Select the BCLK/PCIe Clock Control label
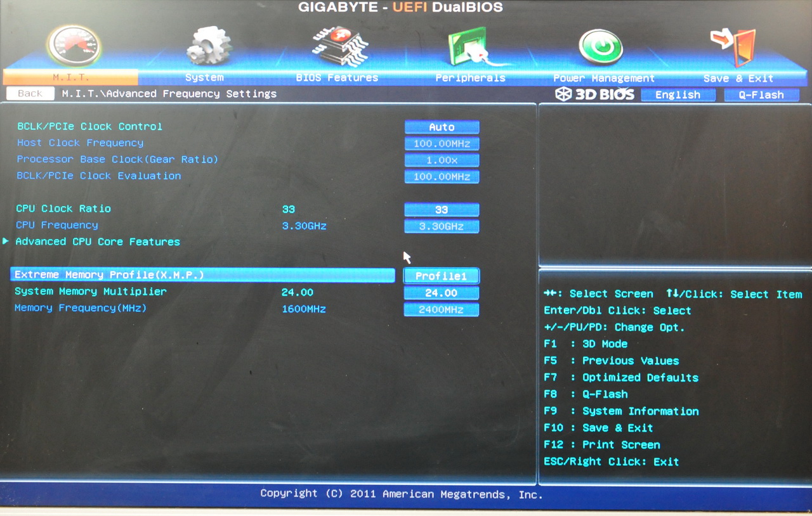 [x=89, y=126]
